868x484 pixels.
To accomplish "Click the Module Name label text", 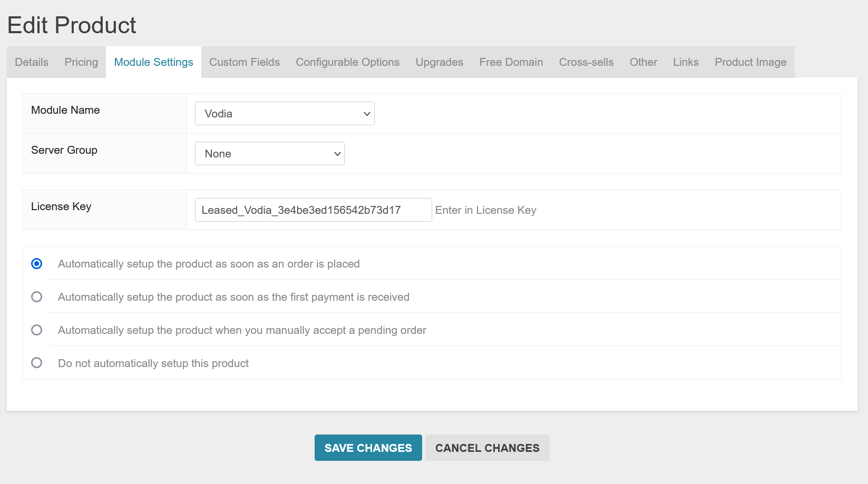I will (65, 110).
